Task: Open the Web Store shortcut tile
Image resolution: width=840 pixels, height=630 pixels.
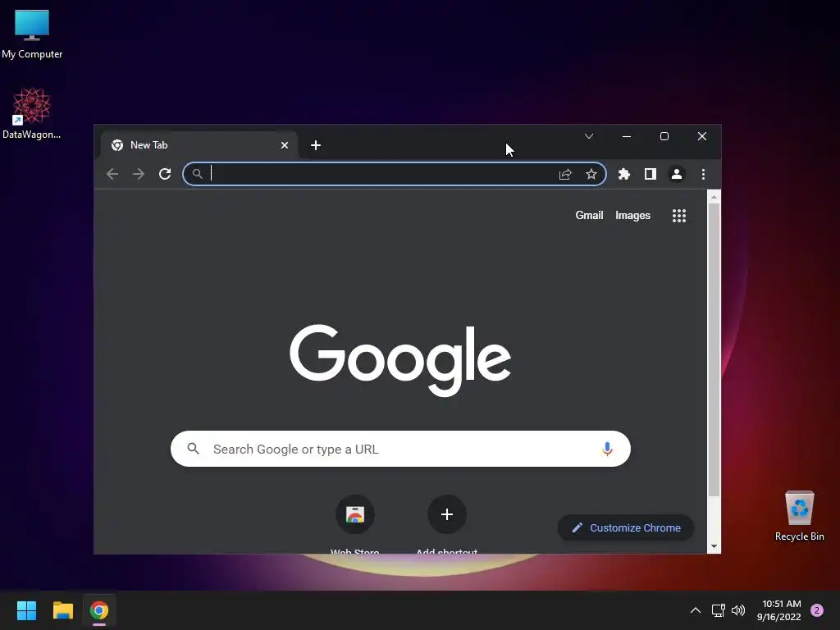Action: point(354,514)
